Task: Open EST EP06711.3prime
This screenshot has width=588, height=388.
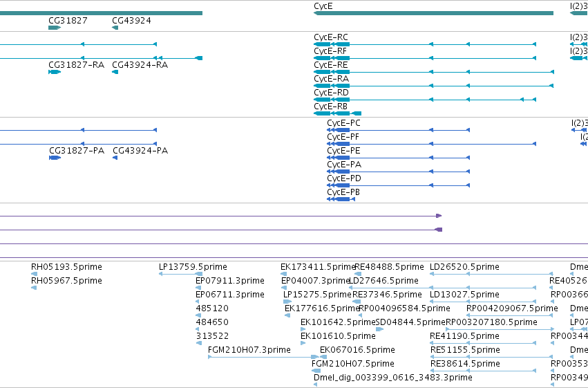Action: tap(230, 295)
